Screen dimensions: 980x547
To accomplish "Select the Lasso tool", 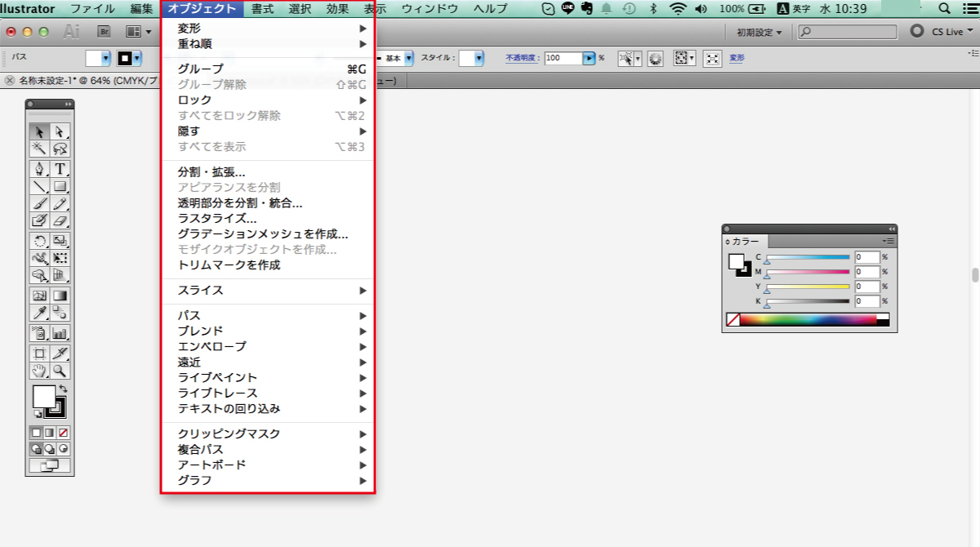I will point(60,149).
